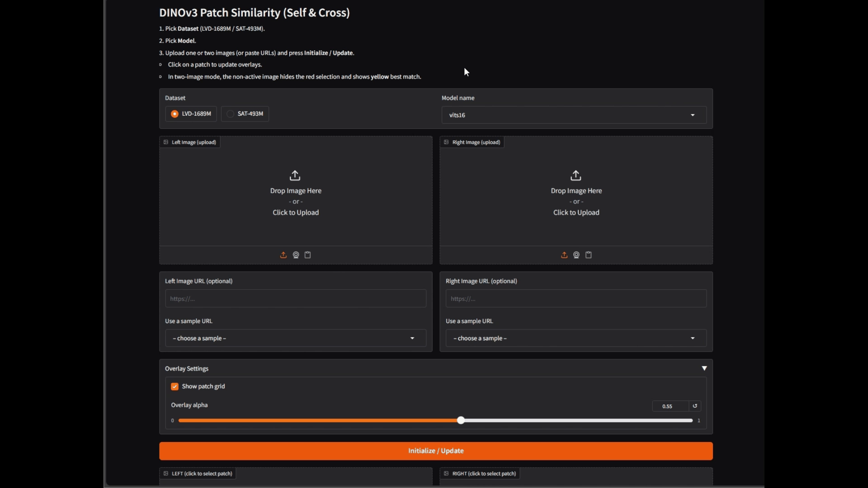This screenshot has width=868, height=488.
Task: Uncheck the Show patch grid checkbox
Action: [175, 386]
